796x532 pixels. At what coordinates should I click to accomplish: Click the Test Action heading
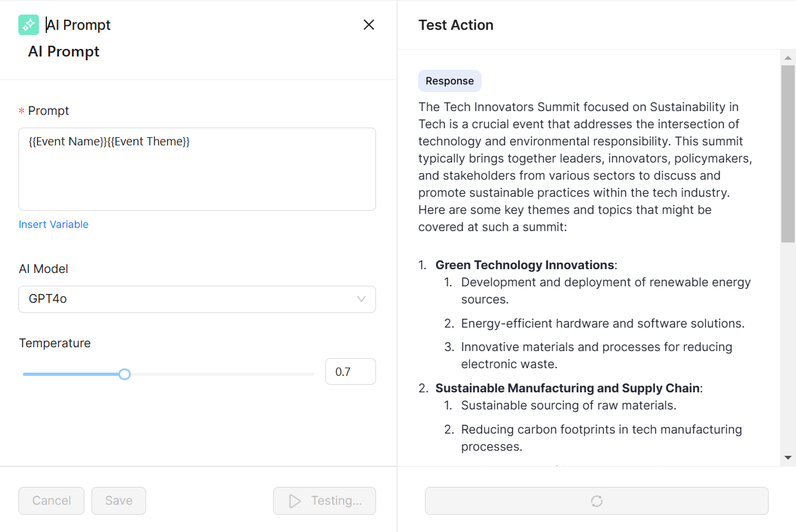pyautogui.click(x=455, y=25)
